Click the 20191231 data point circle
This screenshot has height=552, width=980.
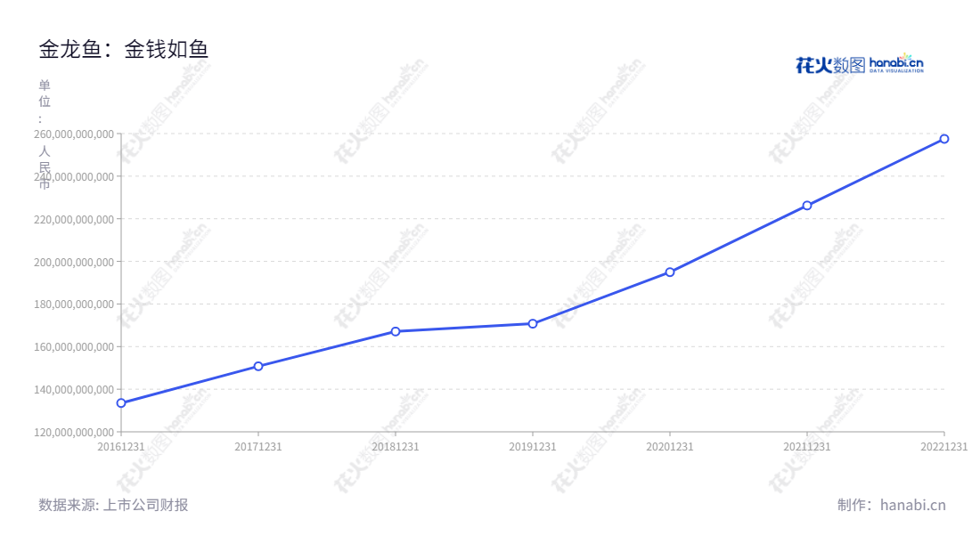[x=533, y=324]
